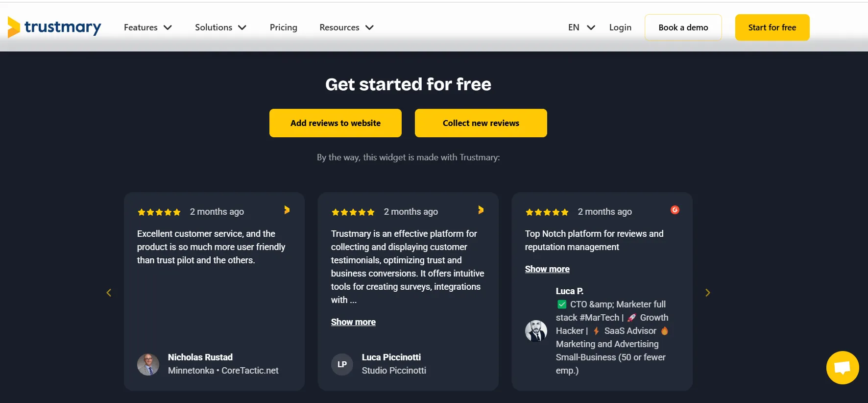Click the LP avatar on Luca Piccinotti's review
868x403 pixels.
(342, 364)
